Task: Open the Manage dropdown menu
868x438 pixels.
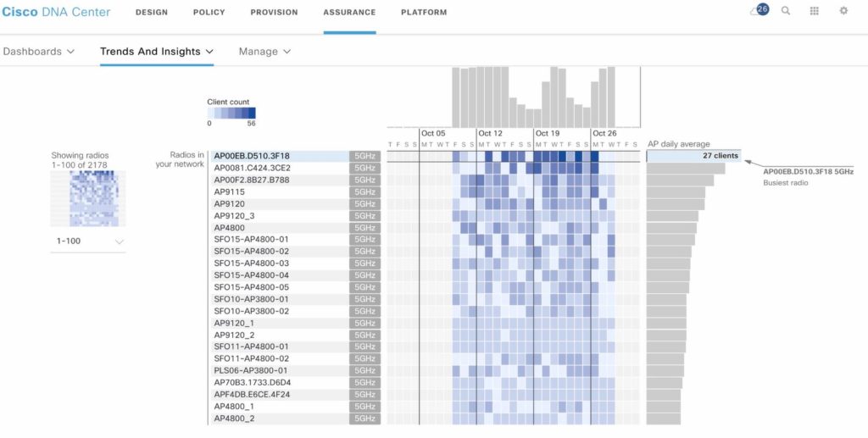Action: point(264,52)
